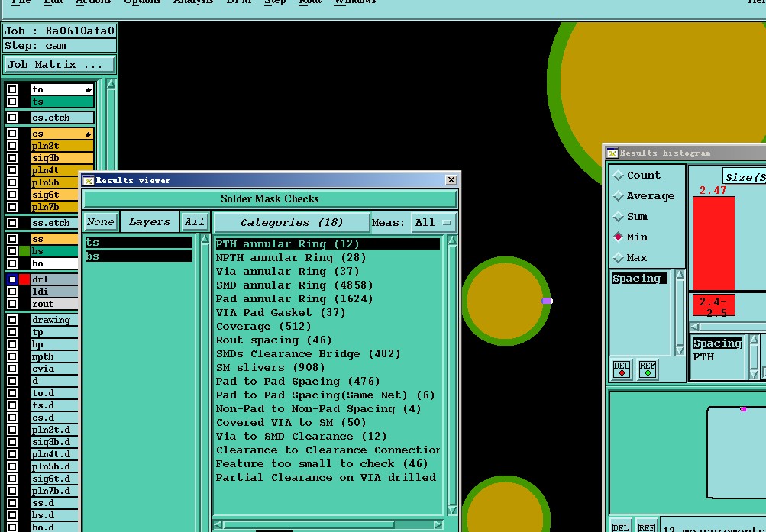Click the Results viewer title bar icon
Viewport: 766px width, 532px height.
coord(88,181)
